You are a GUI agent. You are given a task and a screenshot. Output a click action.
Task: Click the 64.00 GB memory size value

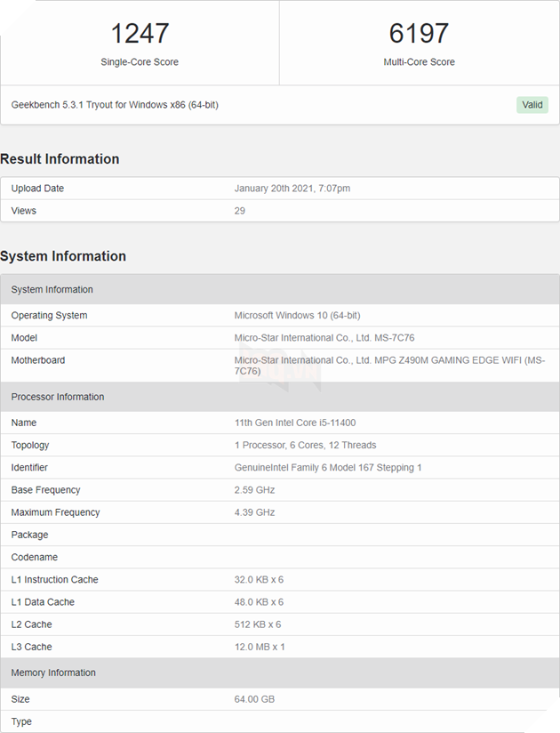pos(254,699)
